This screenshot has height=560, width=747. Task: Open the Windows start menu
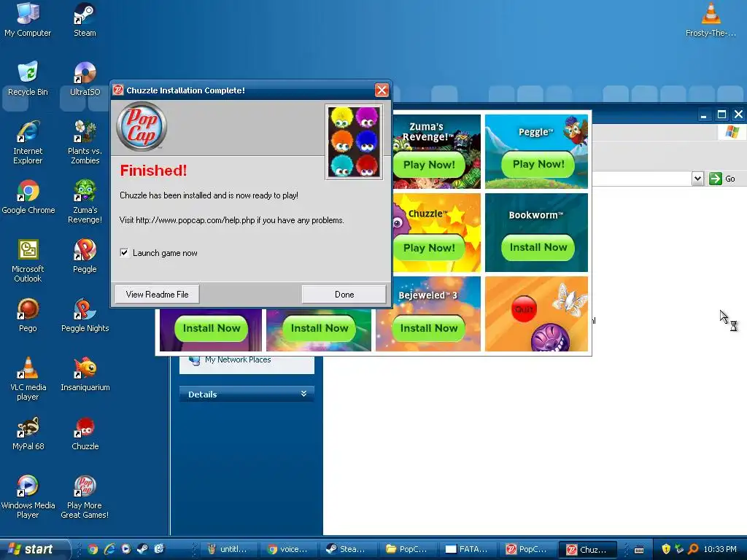(34, 549)
